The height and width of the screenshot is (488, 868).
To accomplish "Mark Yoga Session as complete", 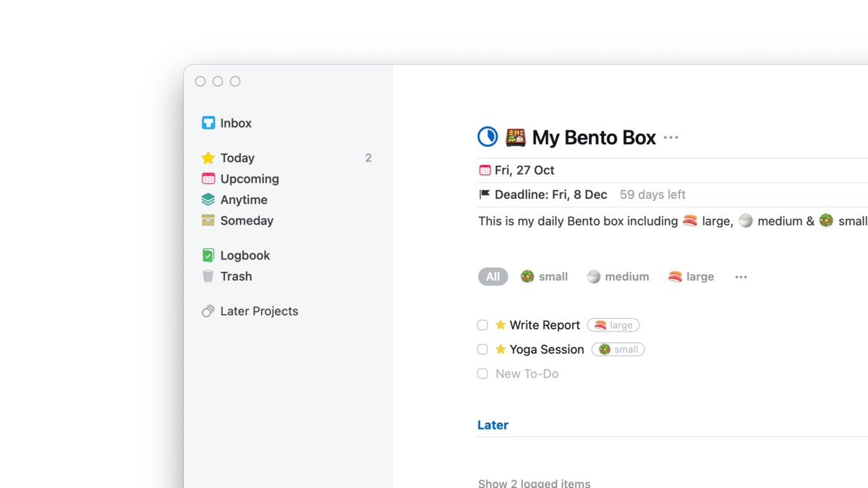I will coord(482,349).
